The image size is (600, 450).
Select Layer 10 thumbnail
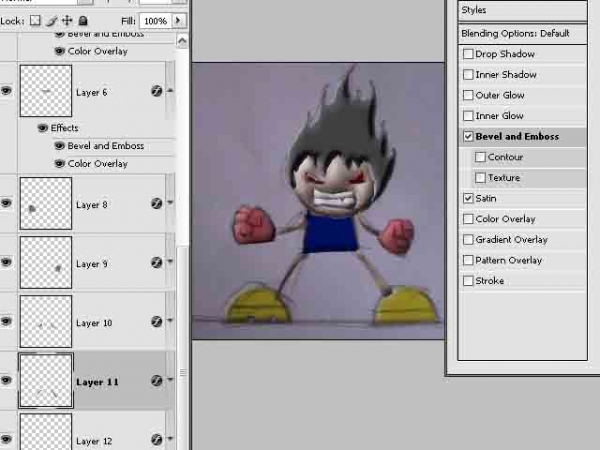[46, 321]
